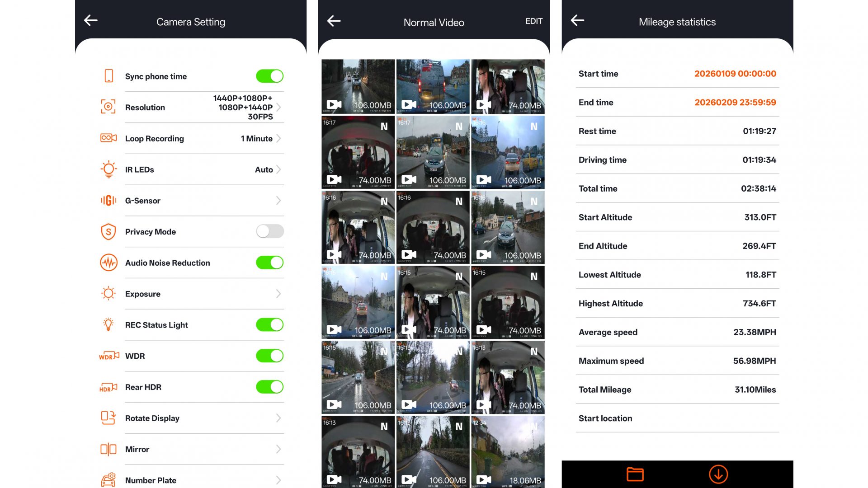The height and width of the screenshot is (488, 868).
Task: Expand the Exposure setting chevron
Action: click(278, 294)
